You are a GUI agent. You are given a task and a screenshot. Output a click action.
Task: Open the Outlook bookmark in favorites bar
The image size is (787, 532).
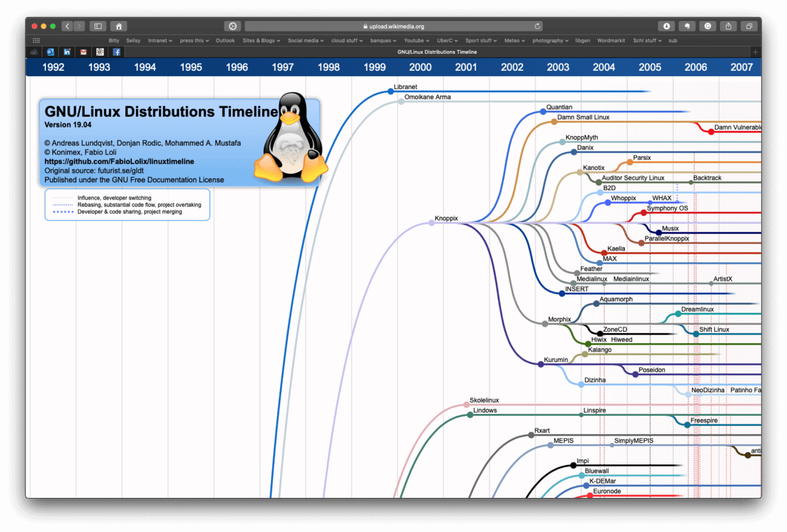[x=225, y=41]
